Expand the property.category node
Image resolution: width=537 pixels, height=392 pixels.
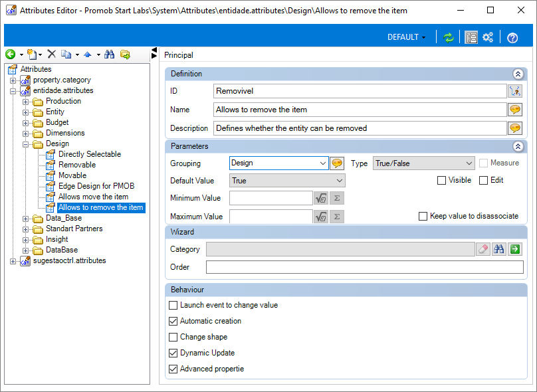point(13,80)
